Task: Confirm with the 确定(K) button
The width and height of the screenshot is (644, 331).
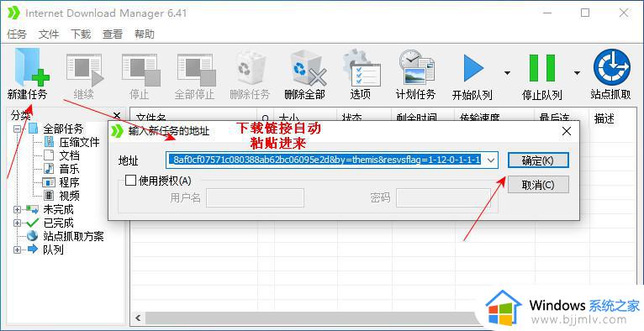Action: [x=538, y=160]
